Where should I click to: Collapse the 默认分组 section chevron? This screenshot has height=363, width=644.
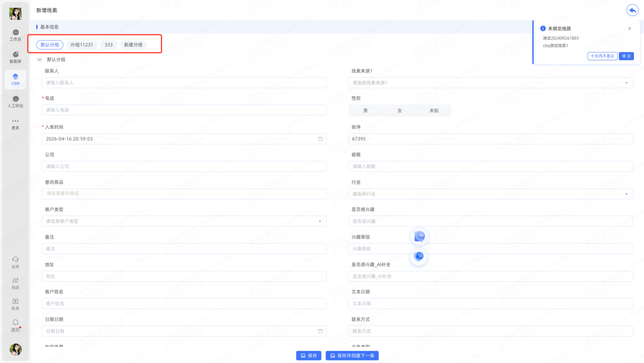pos(39,60)
